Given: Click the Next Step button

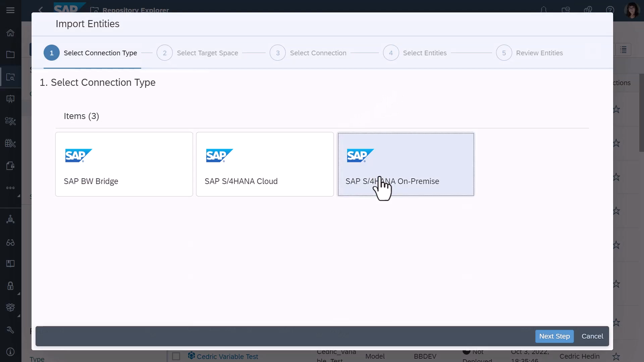Looking at the screenshot, I should point(554,336).
